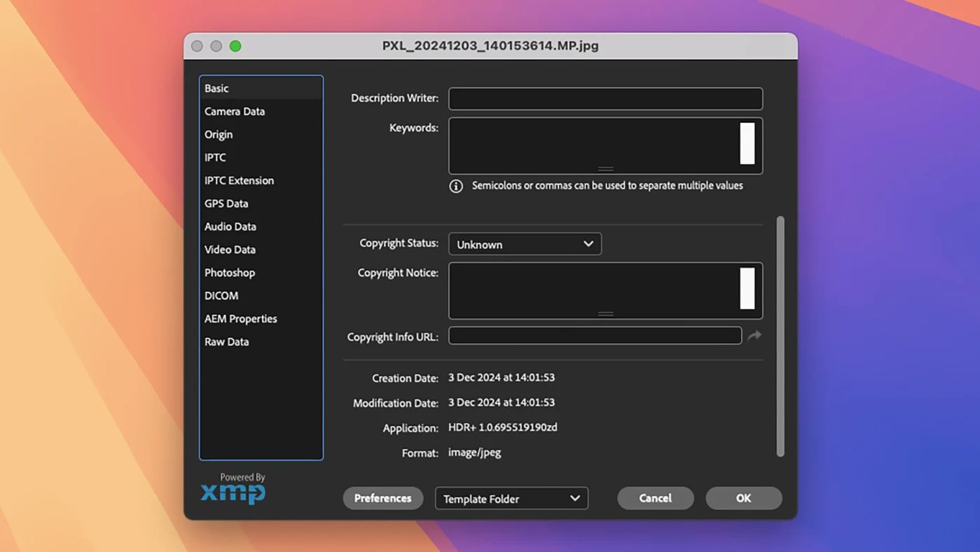Go to the GPS Data section
The image size is (980, 552).
(x=226, y=204)
